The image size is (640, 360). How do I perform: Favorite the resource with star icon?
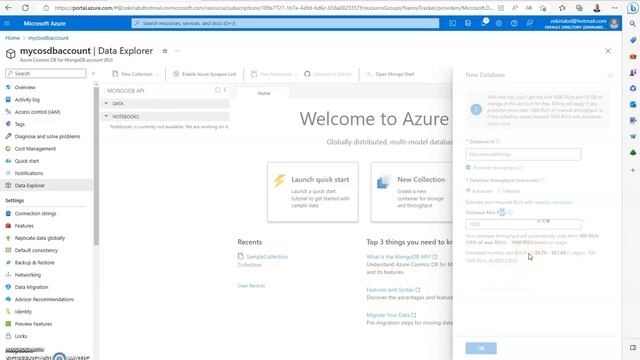[x=165, y=51]
